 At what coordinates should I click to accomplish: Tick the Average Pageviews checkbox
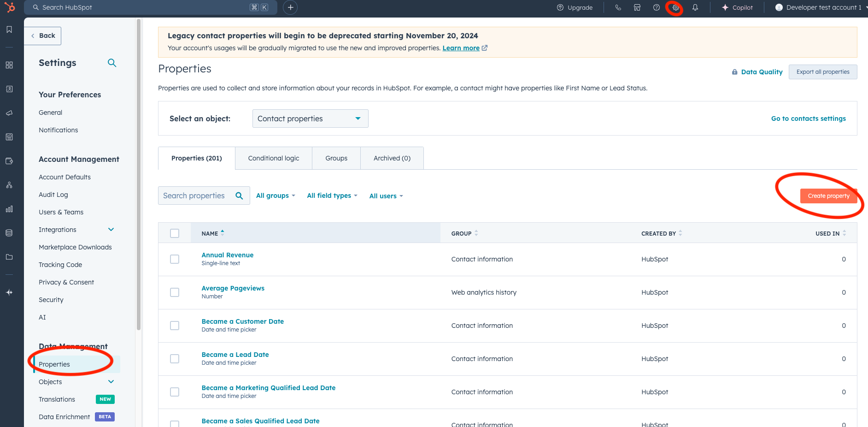[x=175, y=292]
